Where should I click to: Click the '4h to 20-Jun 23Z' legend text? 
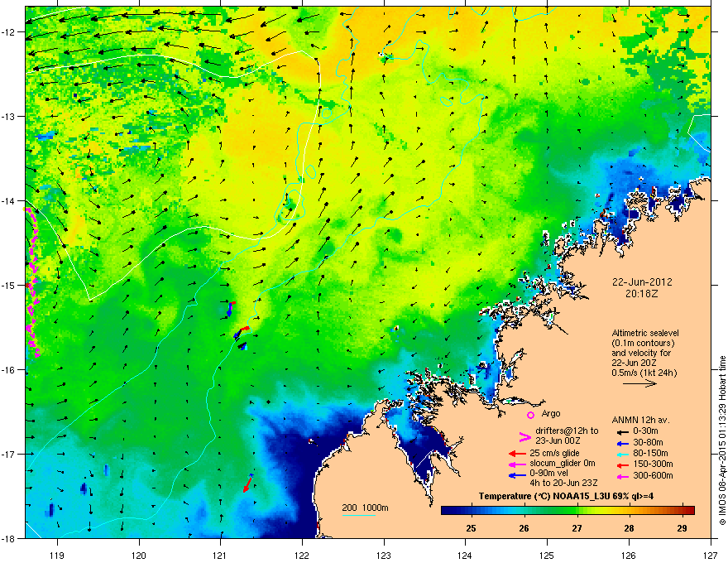pyautogui.click(x=563, y=483)
